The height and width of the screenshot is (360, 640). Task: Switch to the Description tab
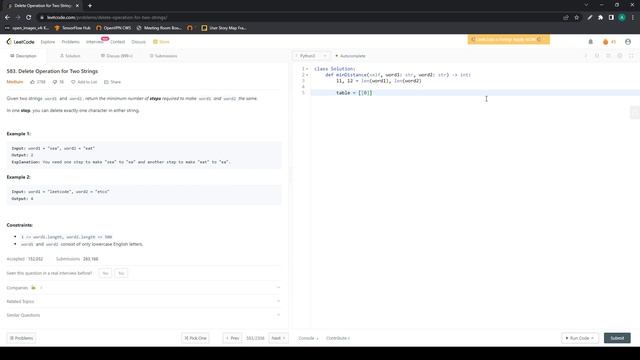pos(23,56)
